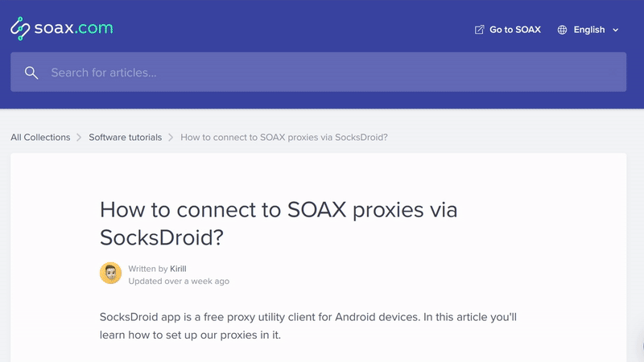Open the Software tutorials breadcrumb
This screenshot has width=644, height=362.
click(x=126, y=137)
